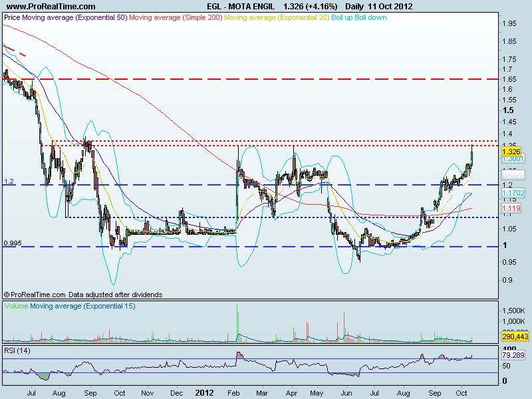Screen dimensions: 532x399
Task: Click the ProRealTime.com data adjusted notice
Action: click(83, 295)
